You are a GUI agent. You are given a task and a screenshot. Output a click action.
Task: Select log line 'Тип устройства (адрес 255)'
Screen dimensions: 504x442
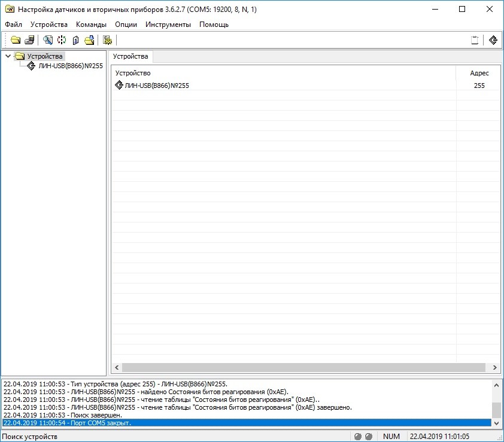247,384
